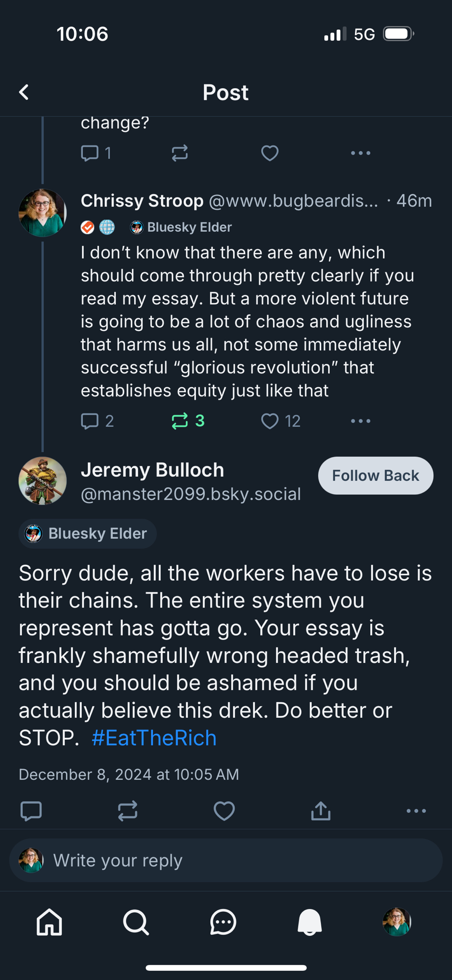The height and width of the screenshot is (980, 452).
Task: Open Jeremy Bulloch's profile avatar
Action: [43, 481]
